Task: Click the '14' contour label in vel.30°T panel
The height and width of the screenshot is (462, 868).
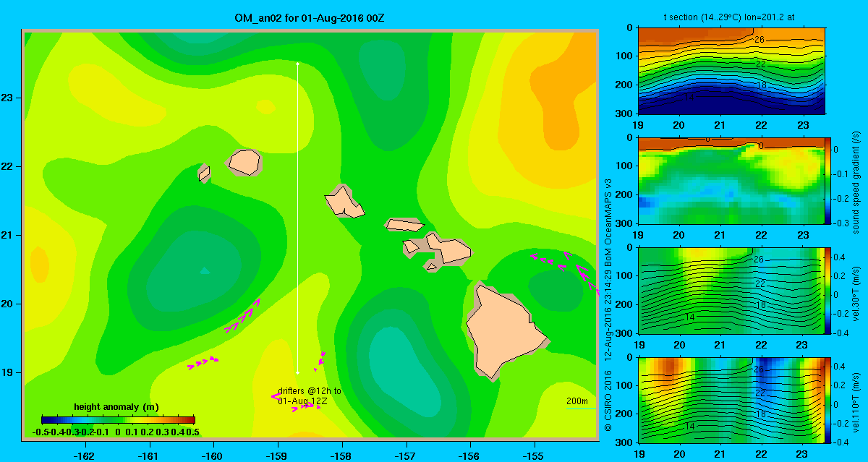Action: [689, 318]
